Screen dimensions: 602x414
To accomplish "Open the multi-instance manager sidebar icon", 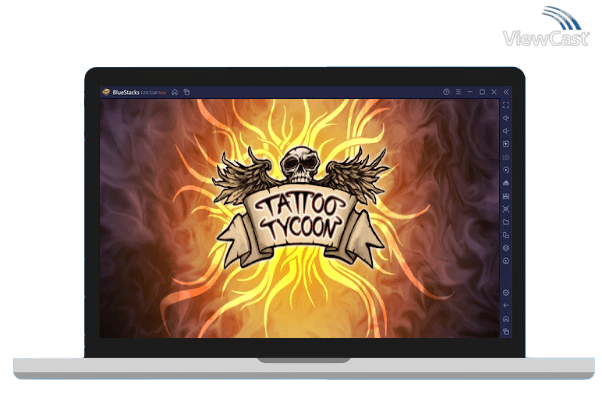I will tap(506, 235).
